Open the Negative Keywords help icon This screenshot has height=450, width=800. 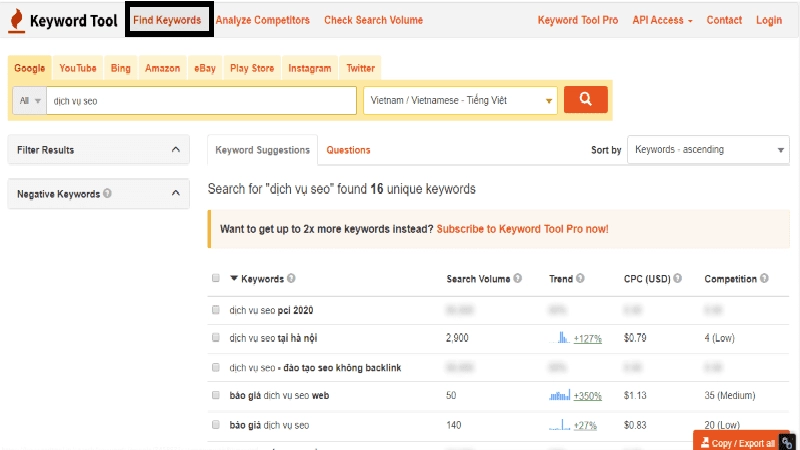[x=107, y=193]
